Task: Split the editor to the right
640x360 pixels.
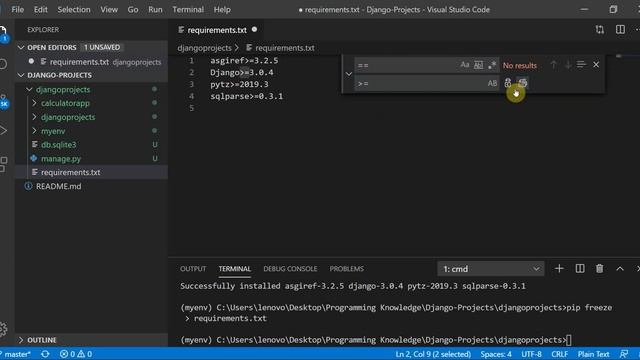Action: pos(620,30)
